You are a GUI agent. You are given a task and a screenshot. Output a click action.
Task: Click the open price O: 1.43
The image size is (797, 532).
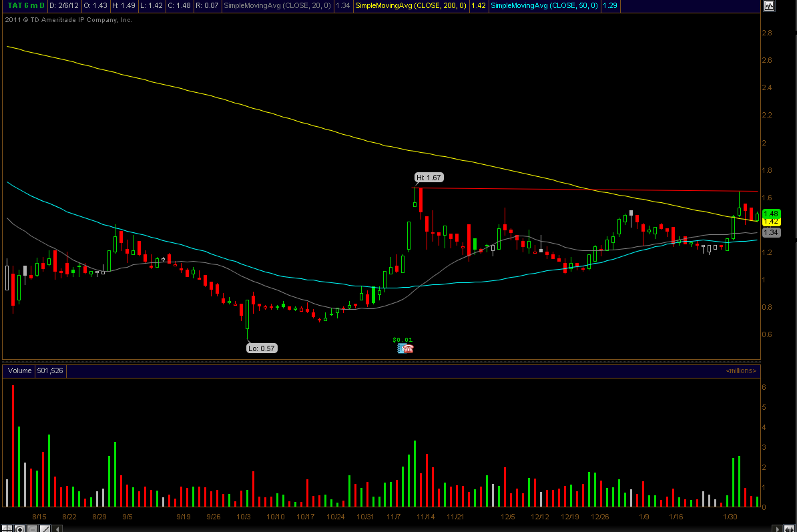95,5
